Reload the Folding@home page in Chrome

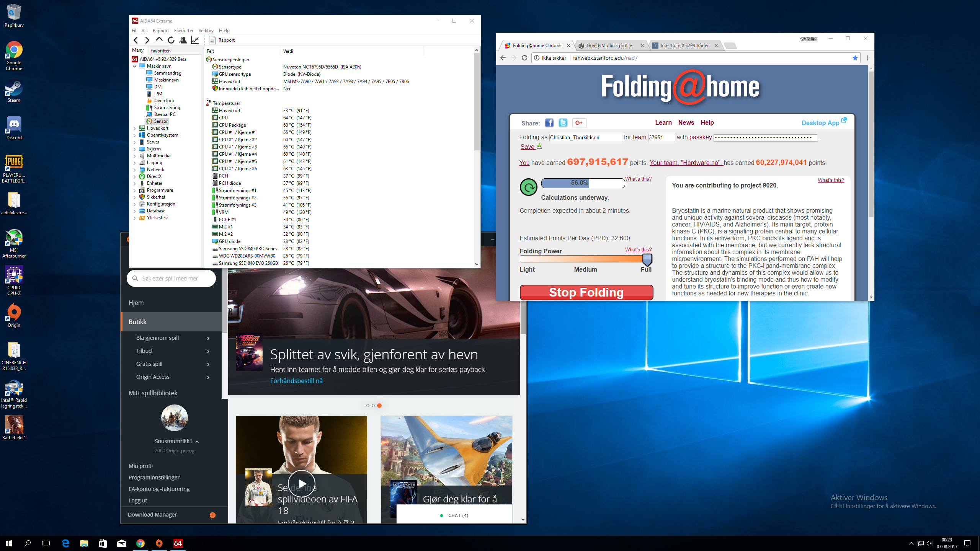coord(524,58)
